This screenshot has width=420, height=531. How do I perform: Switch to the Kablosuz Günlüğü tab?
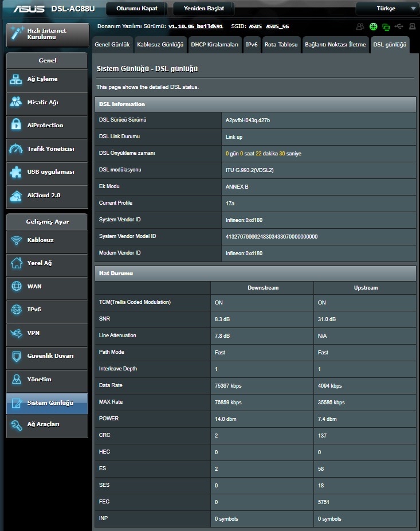pyautogui.click(x=160, y=45)
